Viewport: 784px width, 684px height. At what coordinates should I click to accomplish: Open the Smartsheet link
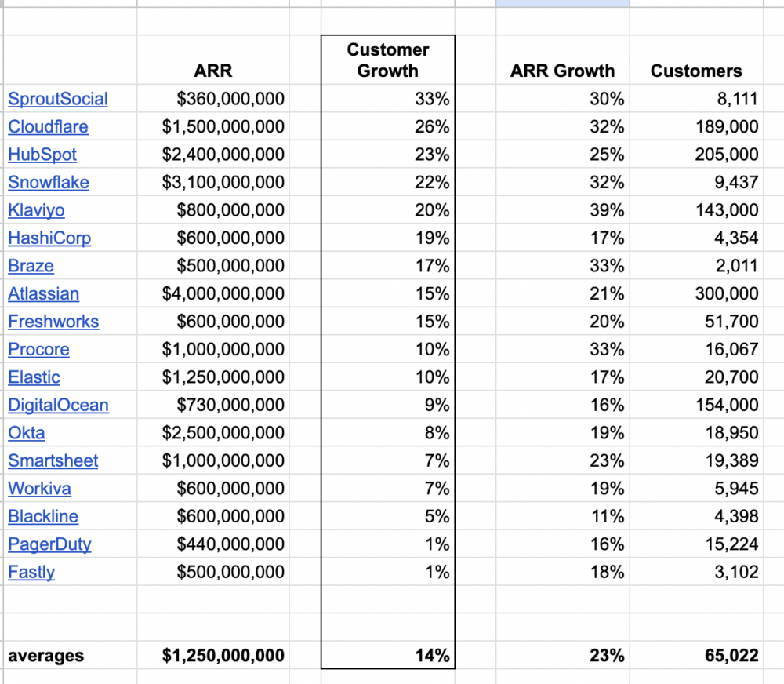(53, 460)
